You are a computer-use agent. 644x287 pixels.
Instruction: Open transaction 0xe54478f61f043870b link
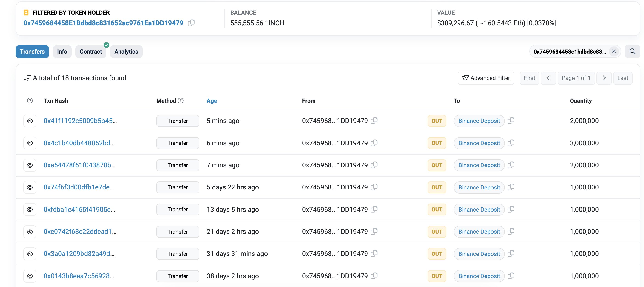[x=79, y=165]
